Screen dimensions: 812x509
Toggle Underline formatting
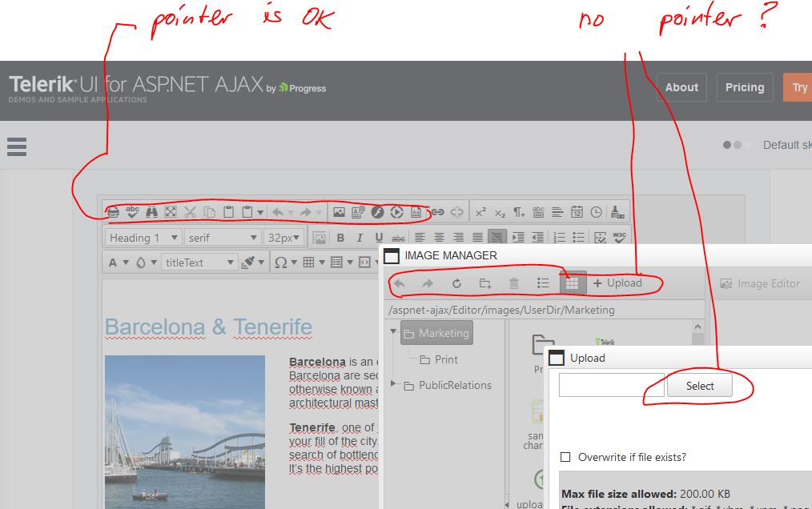click(379, 238)
